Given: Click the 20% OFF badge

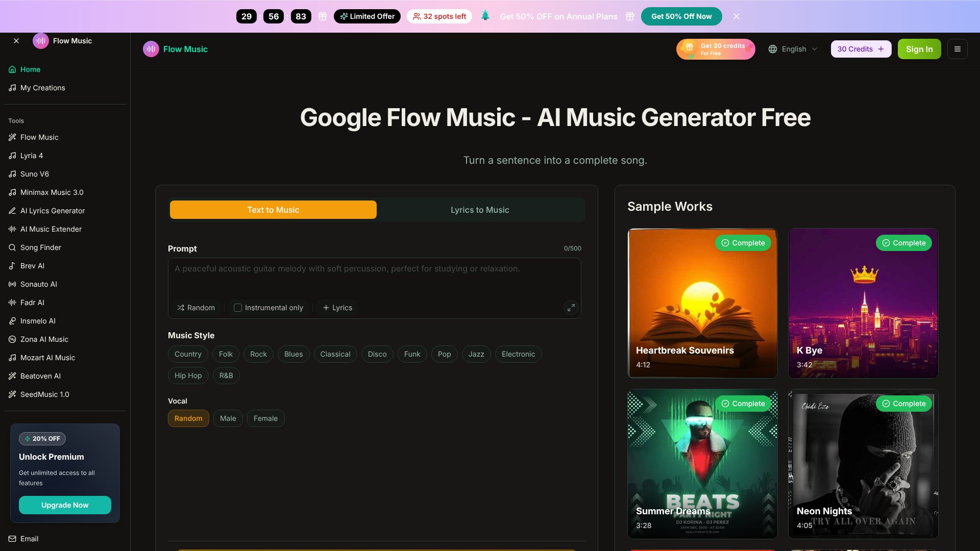Looking at the screenshot, I should click(42, 439).
